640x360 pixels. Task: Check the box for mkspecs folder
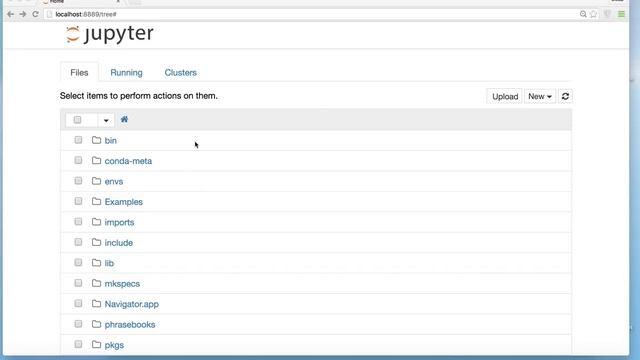(78, 283)
